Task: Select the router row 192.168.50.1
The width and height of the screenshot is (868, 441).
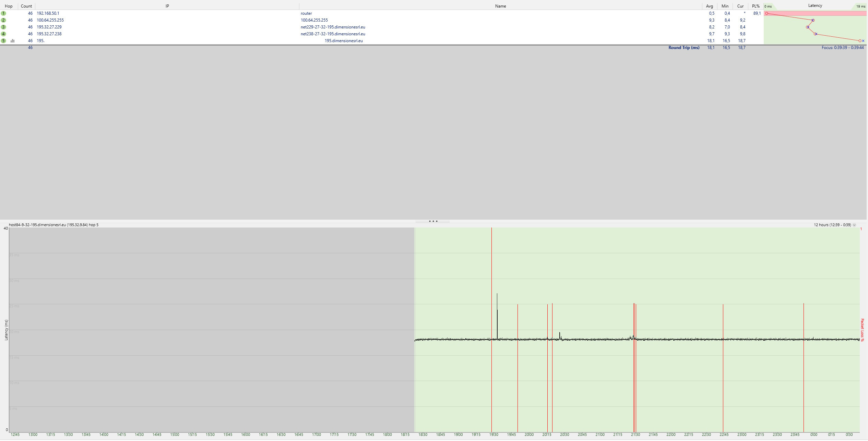Action: [48, 13]
